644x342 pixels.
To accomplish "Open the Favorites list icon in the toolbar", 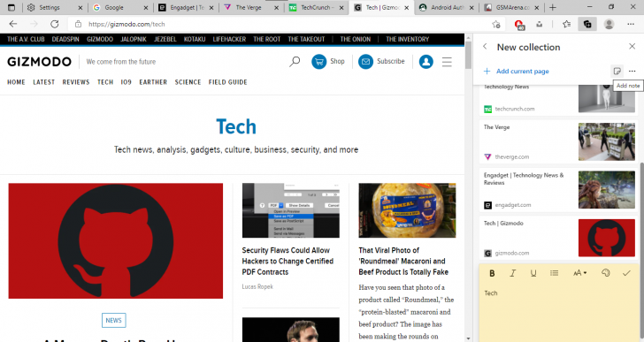I will (x=566, y=24).
